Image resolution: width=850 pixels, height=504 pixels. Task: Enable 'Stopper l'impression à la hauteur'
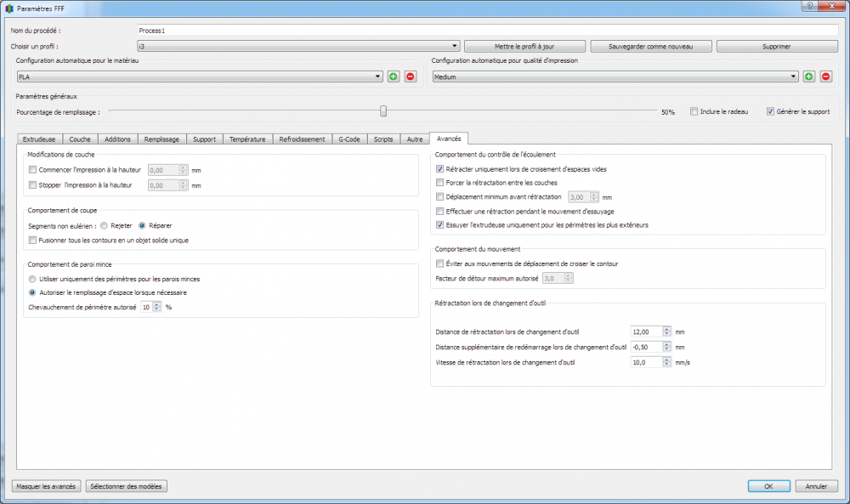(x=32, y=184)
